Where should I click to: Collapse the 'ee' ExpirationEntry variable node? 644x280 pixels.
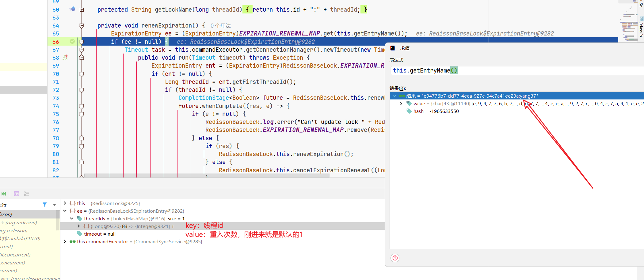[65, 211]
